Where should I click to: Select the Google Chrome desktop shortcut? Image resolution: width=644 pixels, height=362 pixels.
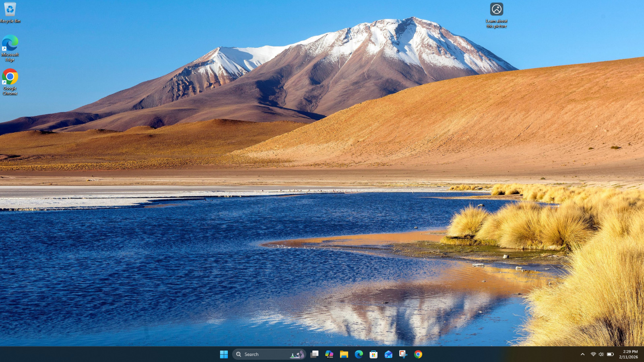[10, 82]
